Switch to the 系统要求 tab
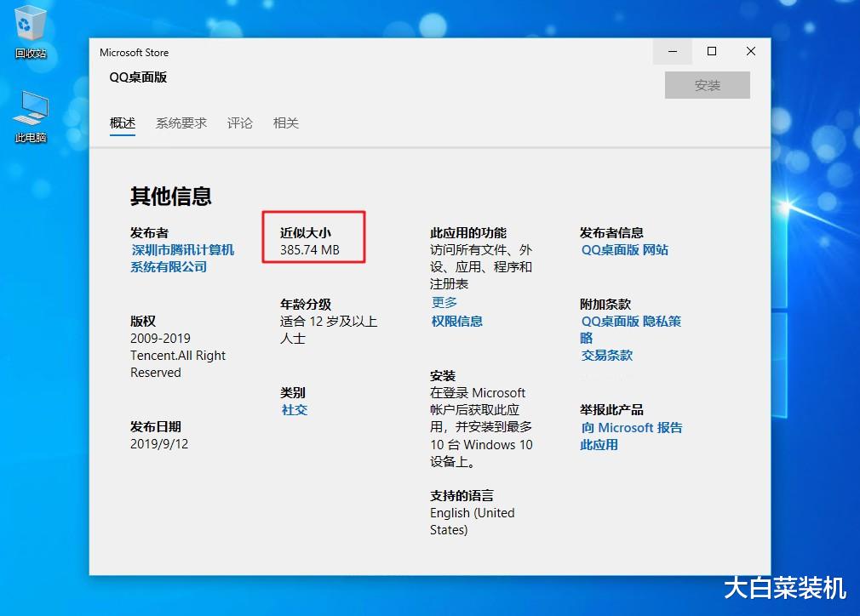This screenshot has height=616, width=860. coord(181,123)
